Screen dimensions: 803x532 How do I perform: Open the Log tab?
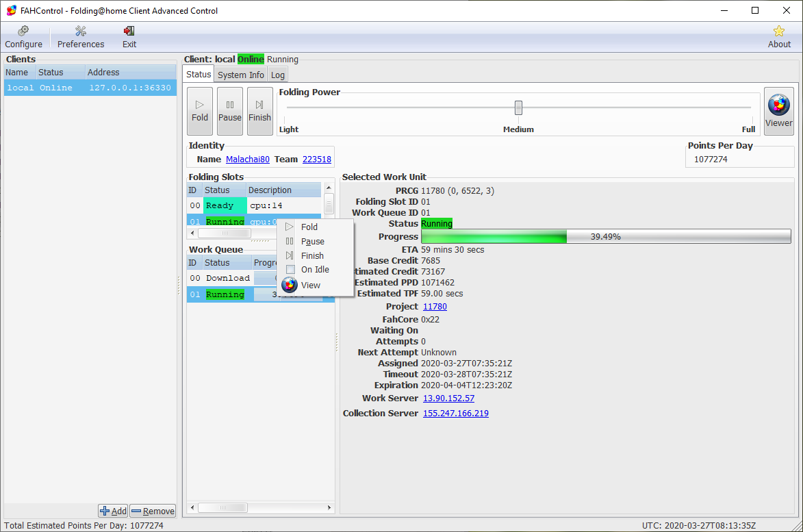(x=277, y=75)
